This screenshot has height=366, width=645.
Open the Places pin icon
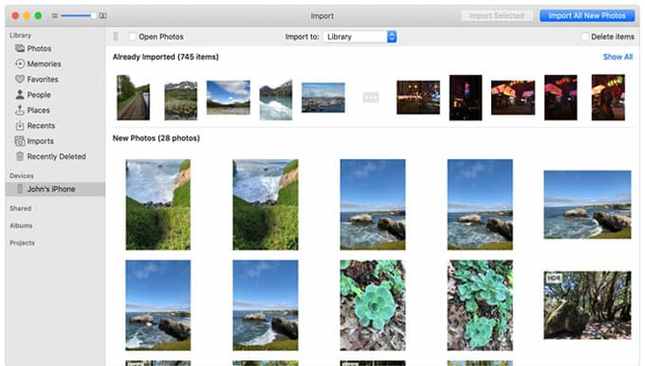tap(20, 110)
